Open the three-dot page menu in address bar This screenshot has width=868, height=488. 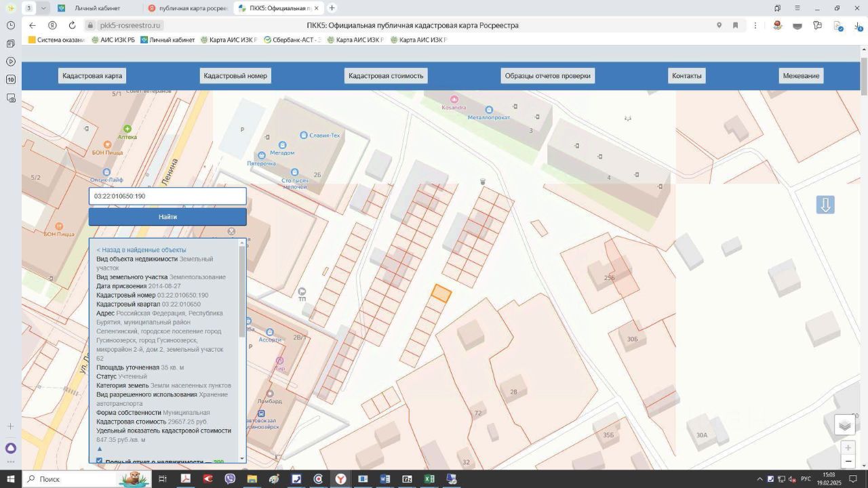[x=755, y=25]
